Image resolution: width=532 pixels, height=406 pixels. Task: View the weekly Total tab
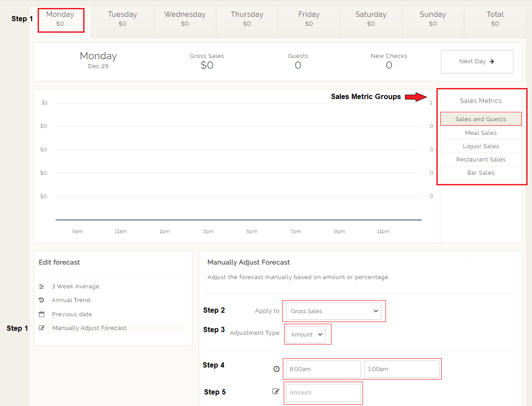tap(495, 19)
